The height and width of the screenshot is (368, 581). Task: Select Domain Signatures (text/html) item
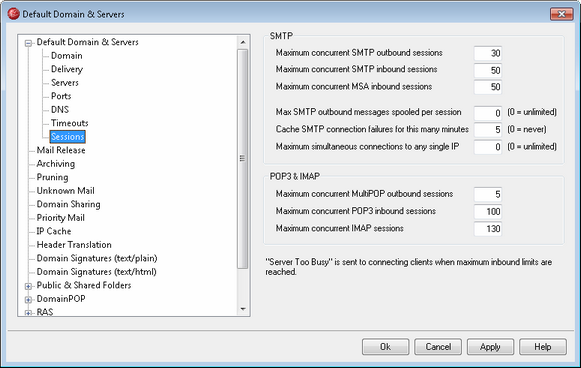coord(96,272)
